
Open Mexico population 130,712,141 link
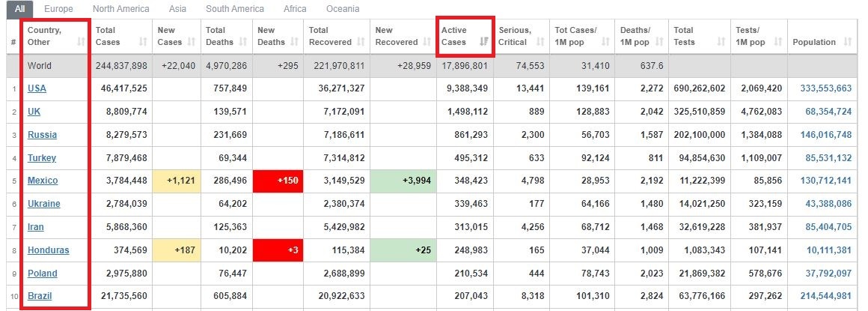pyautogui.click(x=826, y=181)
